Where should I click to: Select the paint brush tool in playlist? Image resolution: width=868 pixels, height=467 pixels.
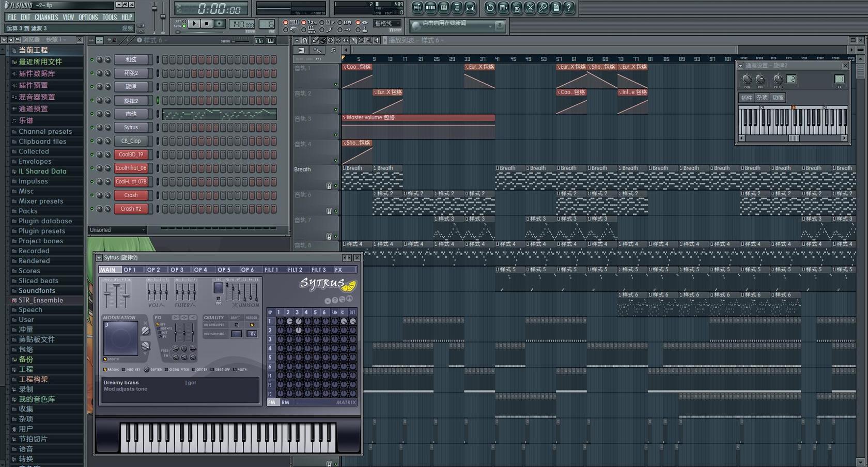tap(323, 40)
